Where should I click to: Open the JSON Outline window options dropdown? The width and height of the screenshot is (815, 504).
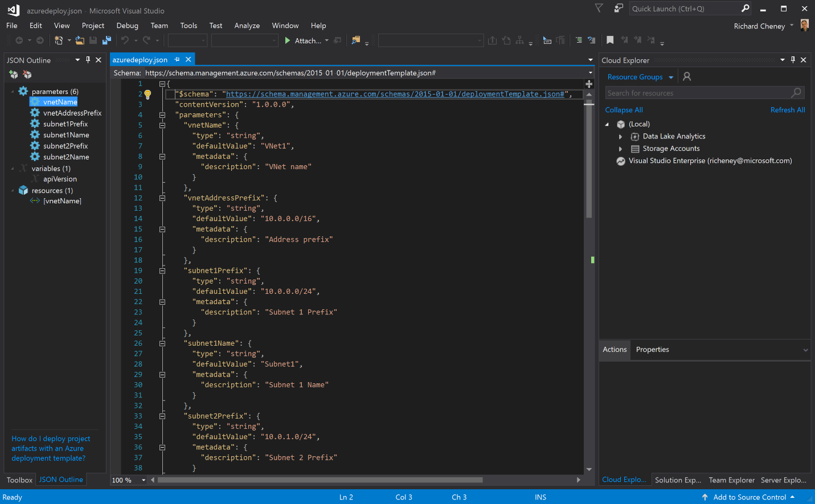point(77,60)
